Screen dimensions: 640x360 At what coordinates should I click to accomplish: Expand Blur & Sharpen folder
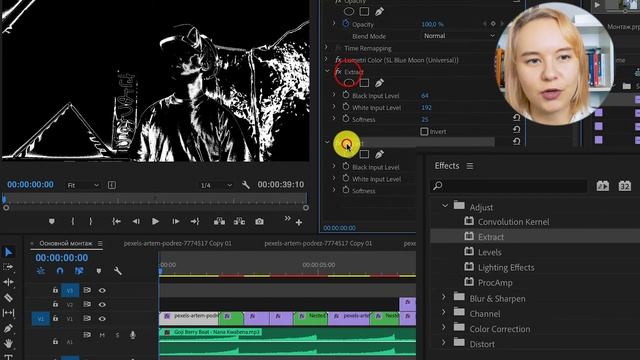(x=444, y=298)
